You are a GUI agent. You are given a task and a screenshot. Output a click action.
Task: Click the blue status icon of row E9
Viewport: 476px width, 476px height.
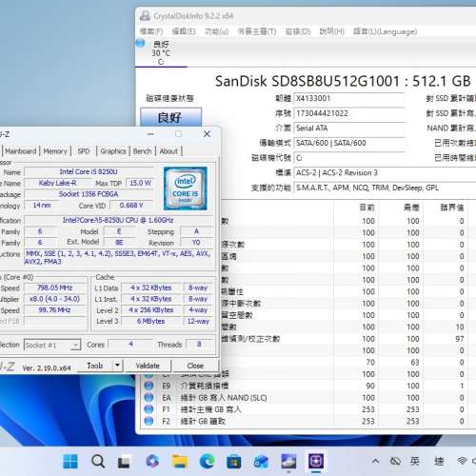coord(149,386)
